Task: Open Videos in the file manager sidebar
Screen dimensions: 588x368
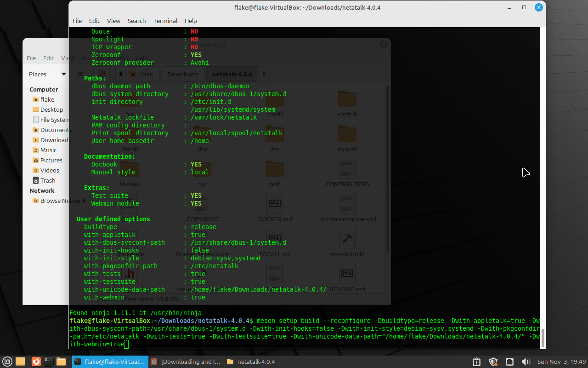Action: pyautogui.click(x=46, y=170)
